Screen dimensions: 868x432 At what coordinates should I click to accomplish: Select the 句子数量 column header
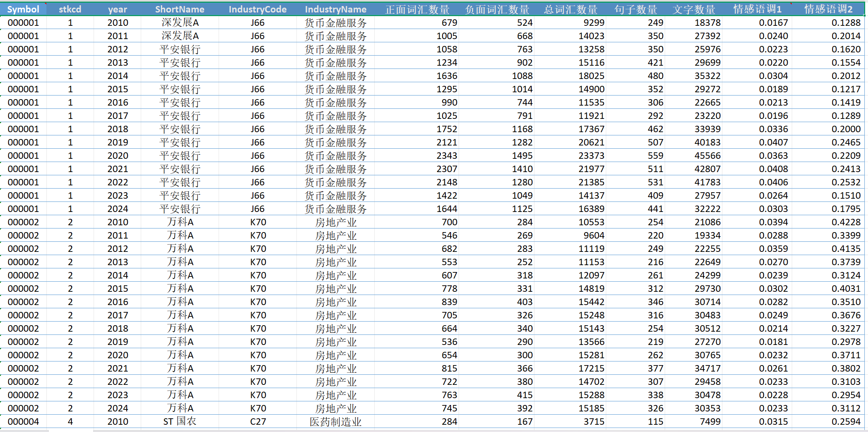tap(636, 9)
